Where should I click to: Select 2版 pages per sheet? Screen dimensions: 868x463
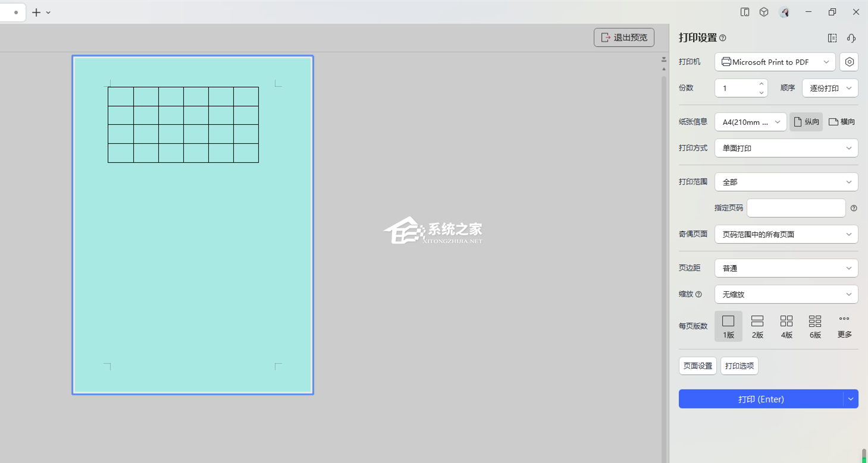coord(757,326)
